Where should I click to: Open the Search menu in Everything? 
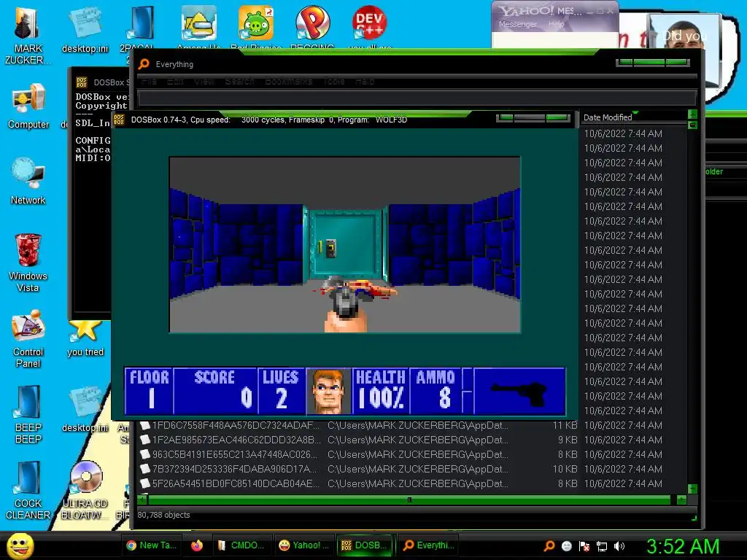point(239,81)
